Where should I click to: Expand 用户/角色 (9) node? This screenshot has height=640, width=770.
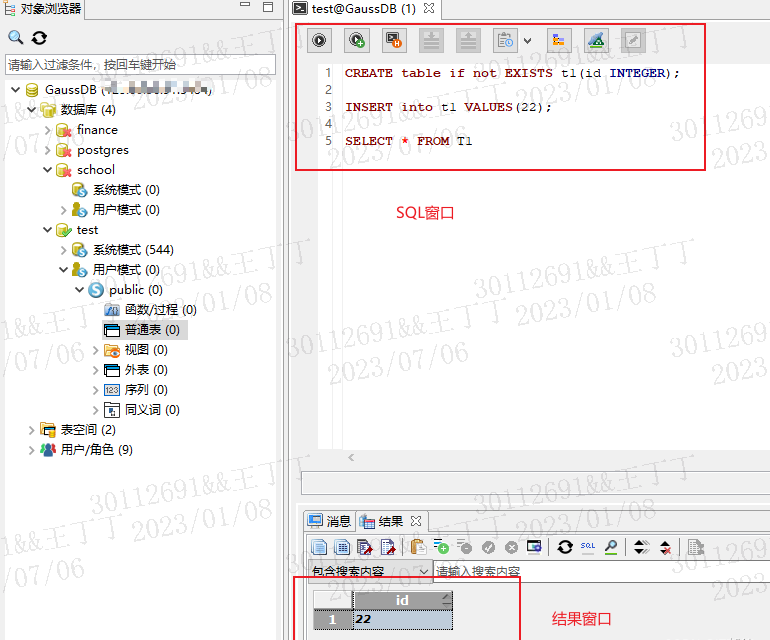tap(31, 450)
